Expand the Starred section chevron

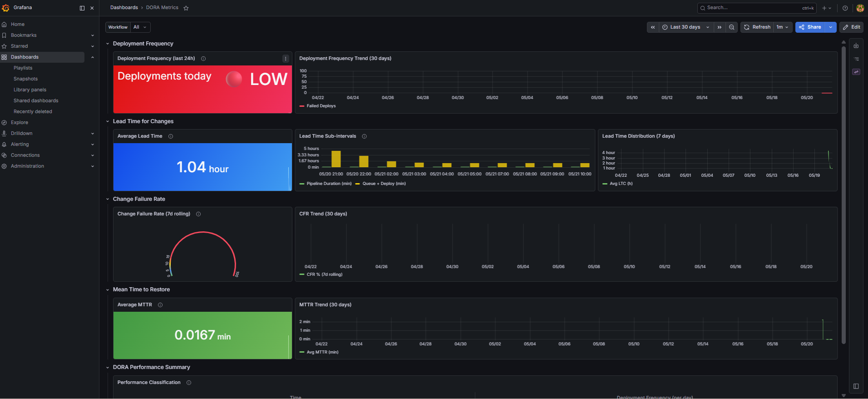pyautogui.click(x=93, y=46)
